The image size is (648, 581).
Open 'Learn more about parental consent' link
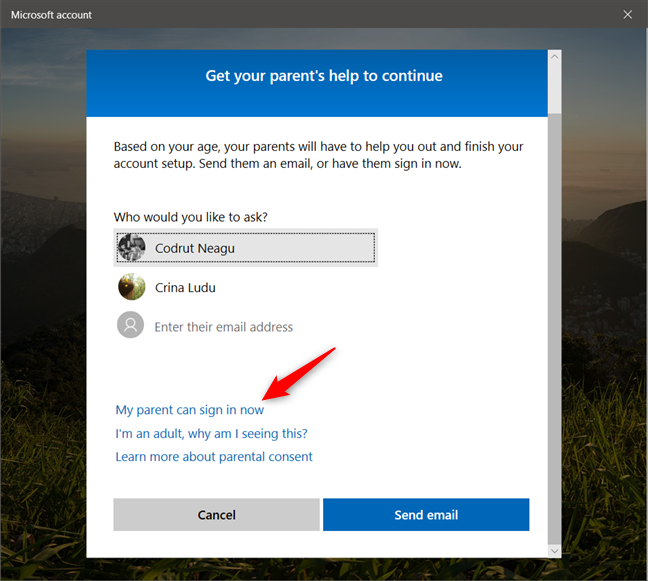[x=214, y=457]
